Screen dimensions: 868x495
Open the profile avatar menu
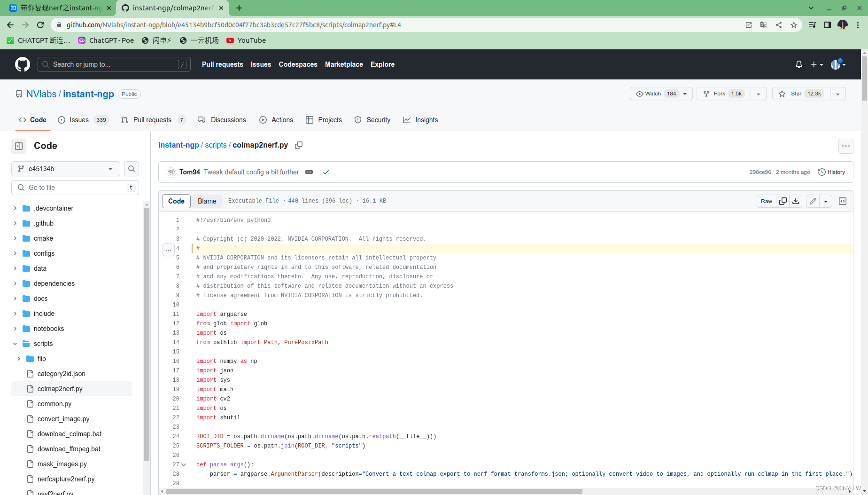point(838,64)
